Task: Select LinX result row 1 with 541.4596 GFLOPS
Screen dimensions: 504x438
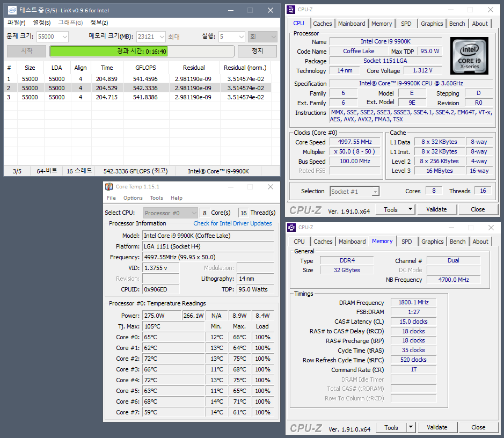Action: pos(137,79)
